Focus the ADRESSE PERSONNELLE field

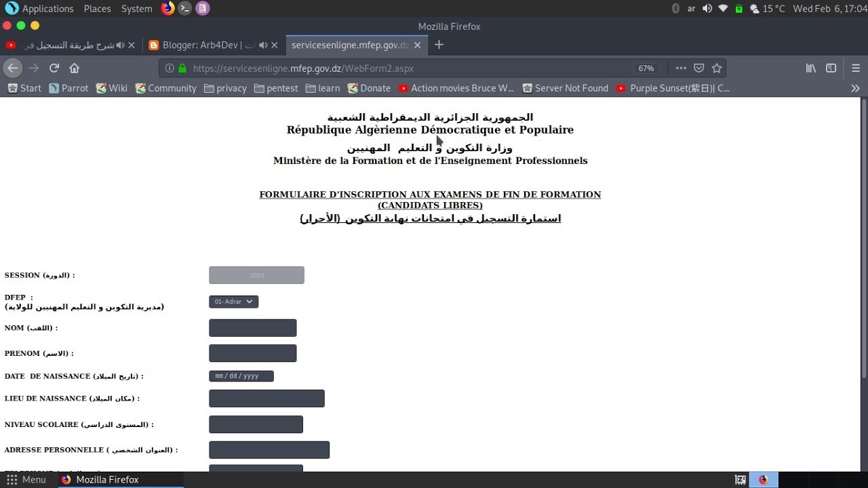pyautogui.click(x=269, y=450)
